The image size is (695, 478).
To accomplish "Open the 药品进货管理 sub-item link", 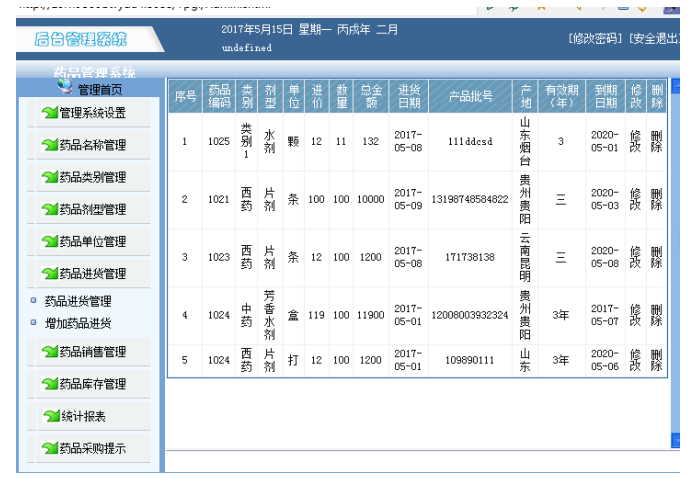I will [78, 302].
